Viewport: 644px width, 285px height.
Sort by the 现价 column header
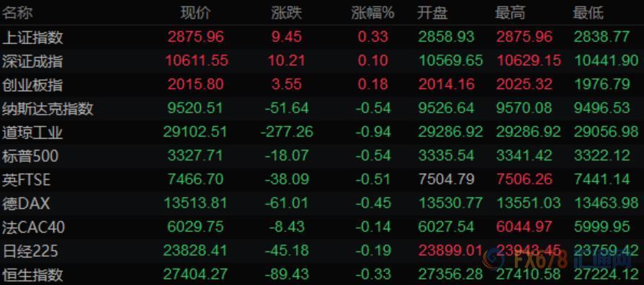click(x=195, y=13)
